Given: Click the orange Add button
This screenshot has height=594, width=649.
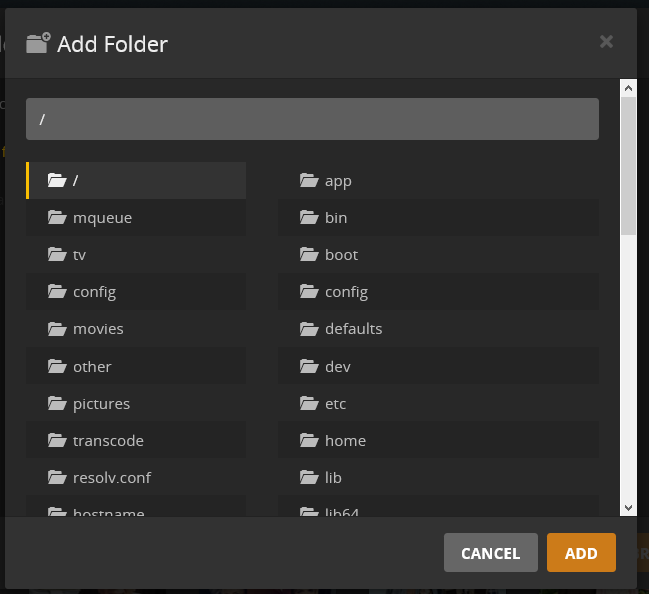Looking at the screenshot, I should click(x=581, y=553).
